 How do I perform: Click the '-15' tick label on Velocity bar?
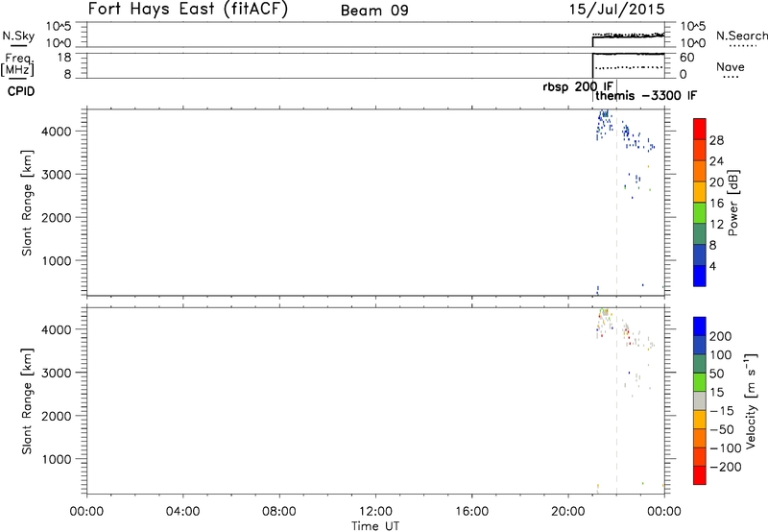tap(722, 411)
